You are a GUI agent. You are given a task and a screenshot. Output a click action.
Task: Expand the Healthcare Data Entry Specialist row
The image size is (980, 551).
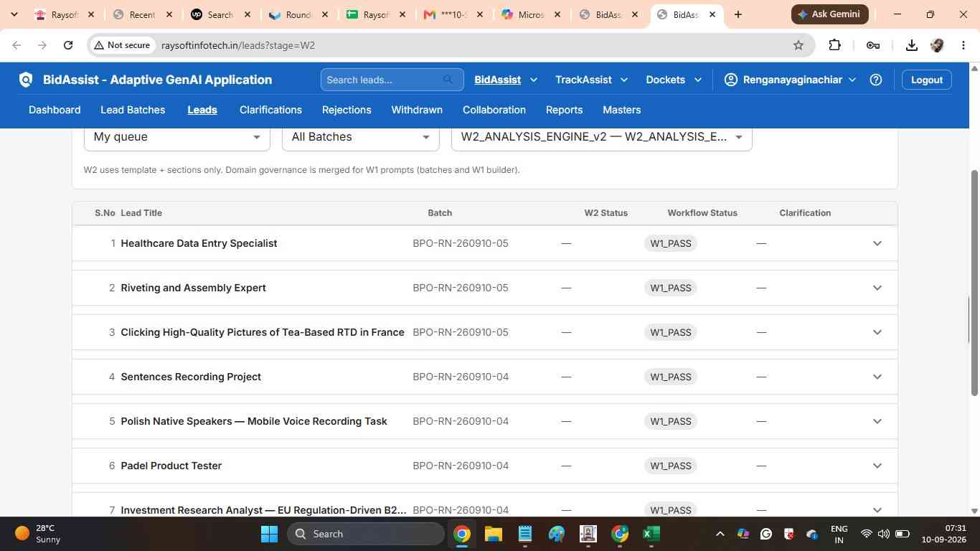(877, 243)
